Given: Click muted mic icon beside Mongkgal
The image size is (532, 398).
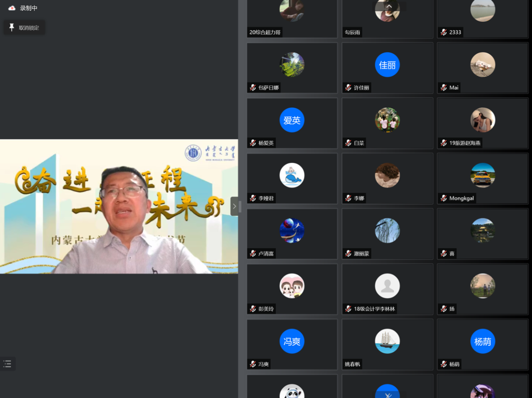Looking at the screenshot, I should click(x=443, y=198).
